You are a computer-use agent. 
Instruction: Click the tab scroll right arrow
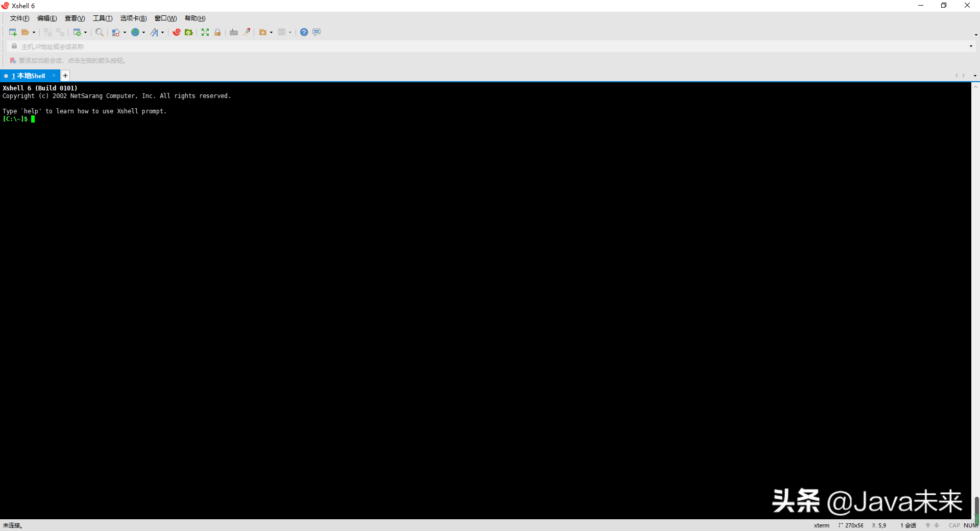pyautogui.click(x=964, y=76)
